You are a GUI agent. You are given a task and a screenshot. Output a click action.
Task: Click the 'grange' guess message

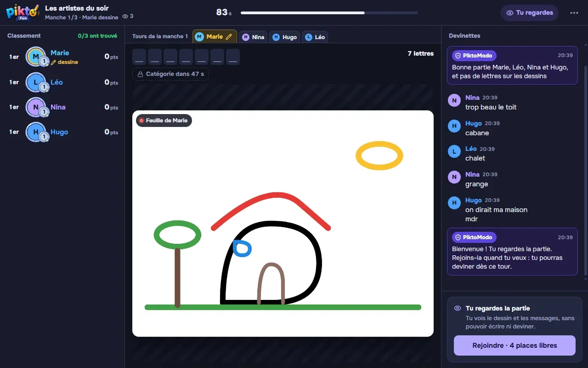476,184
